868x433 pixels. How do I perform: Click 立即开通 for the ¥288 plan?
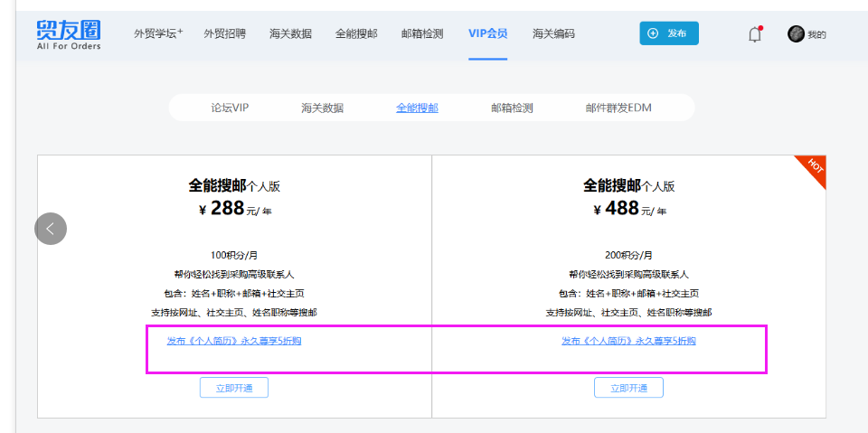coord(234,388)
